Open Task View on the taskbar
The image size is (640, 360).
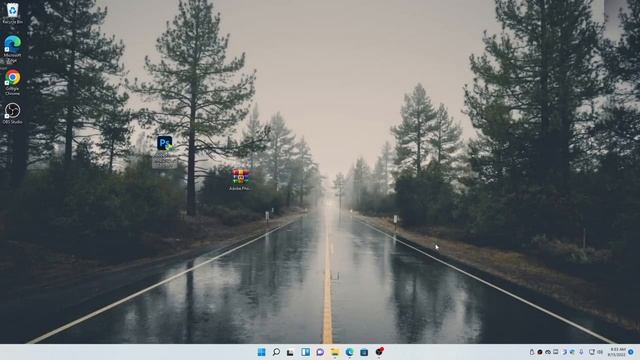[291, 352]
